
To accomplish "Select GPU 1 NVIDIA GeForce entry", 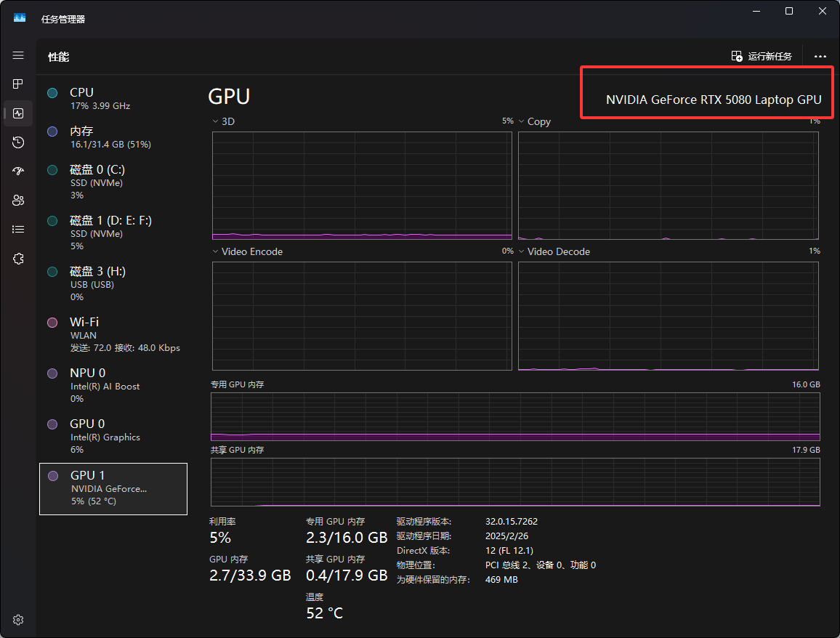I will click(x=113, y=488).
